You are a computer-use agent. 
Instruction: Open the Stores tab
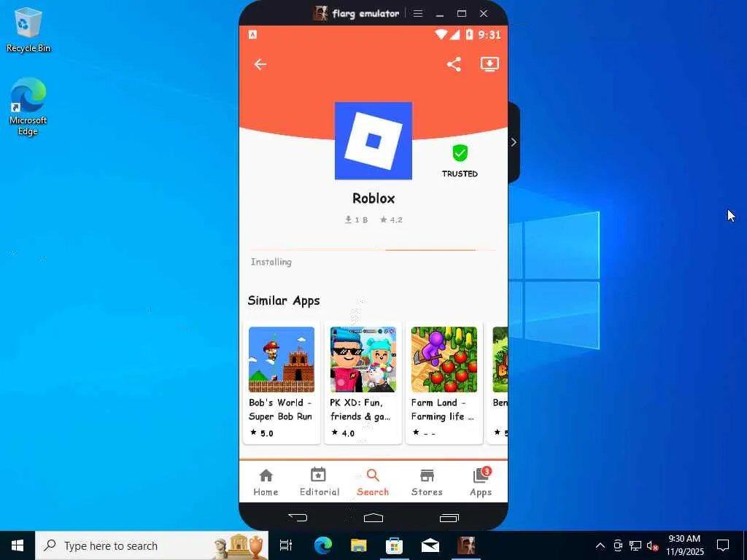coord(427,482)
